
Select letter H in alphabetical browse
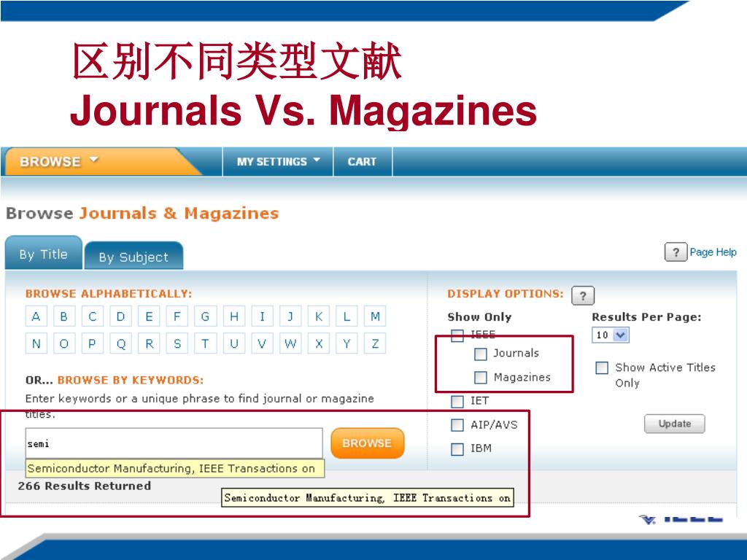[234, 316]
